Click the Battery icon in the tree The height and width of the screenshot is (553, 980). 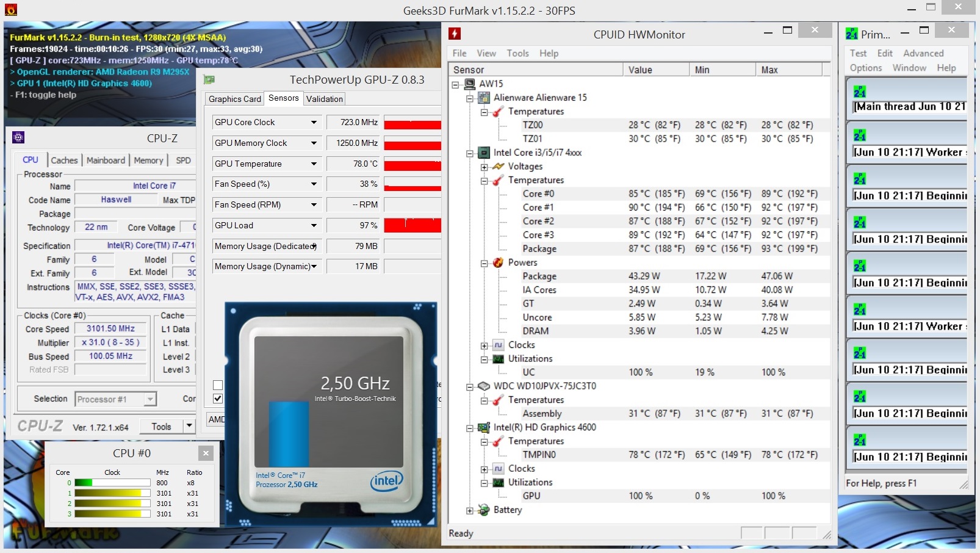coord(484,510)
